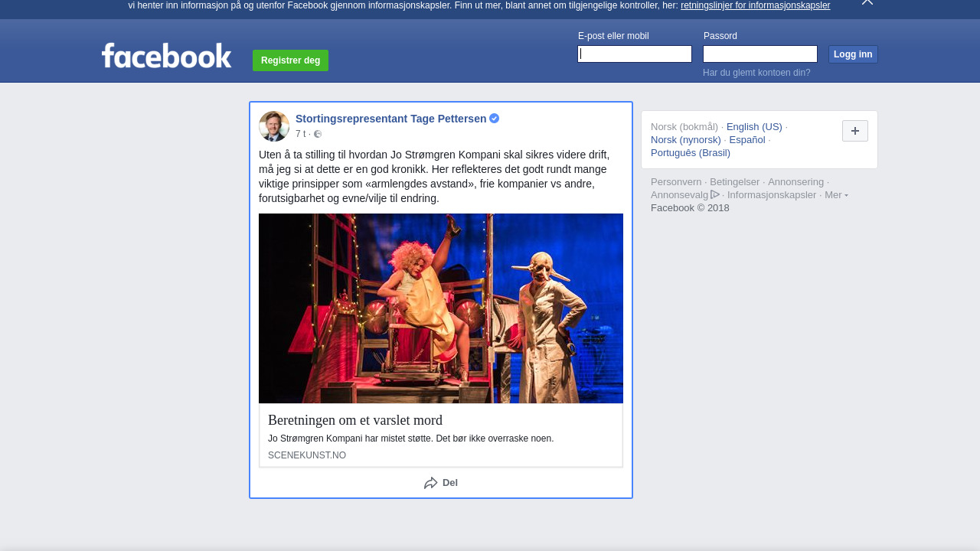Open the theatre article image

tap(441, 308)
